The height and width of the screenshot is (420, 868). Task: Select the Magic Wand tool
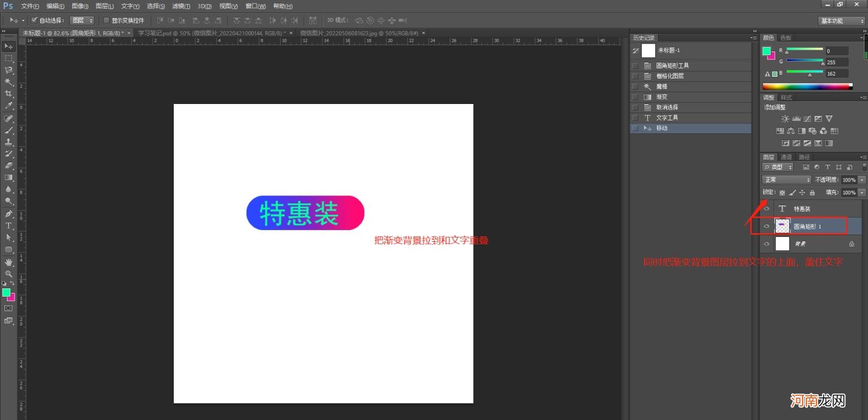[8, 82]
